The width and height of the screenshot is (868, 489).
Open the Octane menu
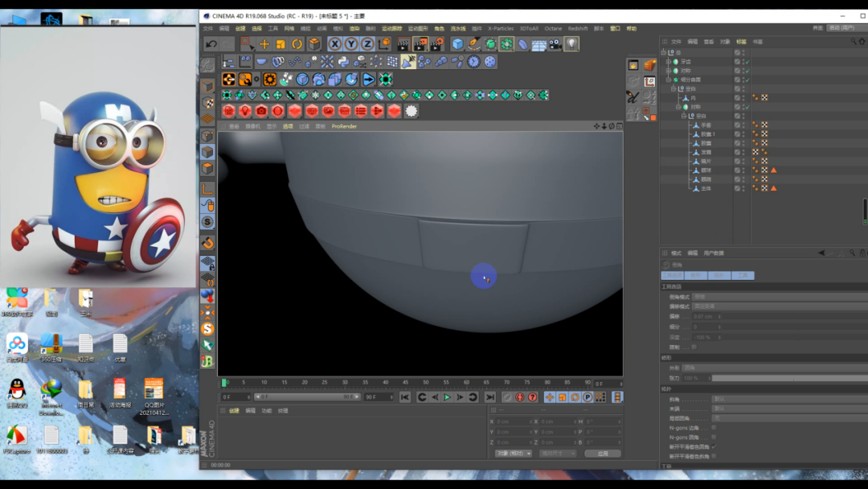553,28
